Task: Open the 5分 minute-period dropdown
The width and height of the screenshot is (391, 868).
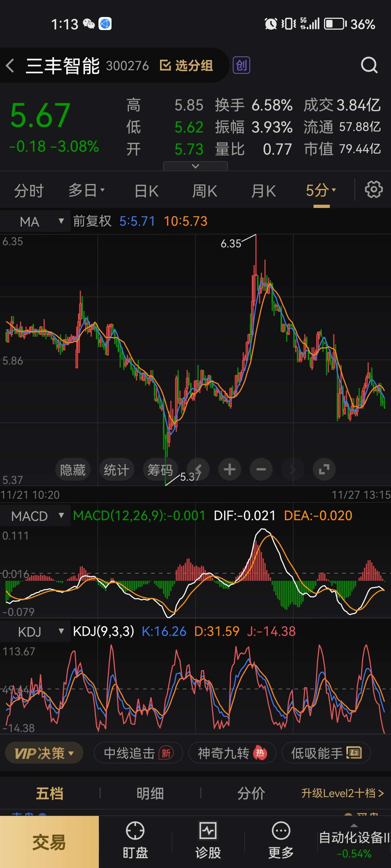Action: pyautogui.click(x=321, y=190)
